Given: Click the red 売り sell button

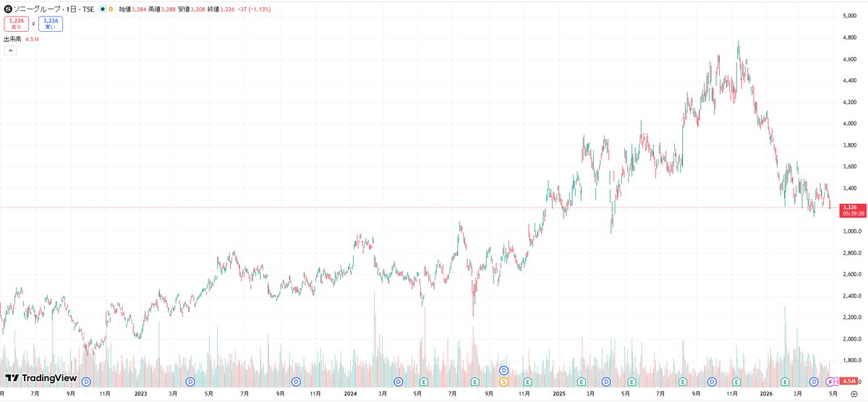Looking at the screenshot, I should point(16,24).
